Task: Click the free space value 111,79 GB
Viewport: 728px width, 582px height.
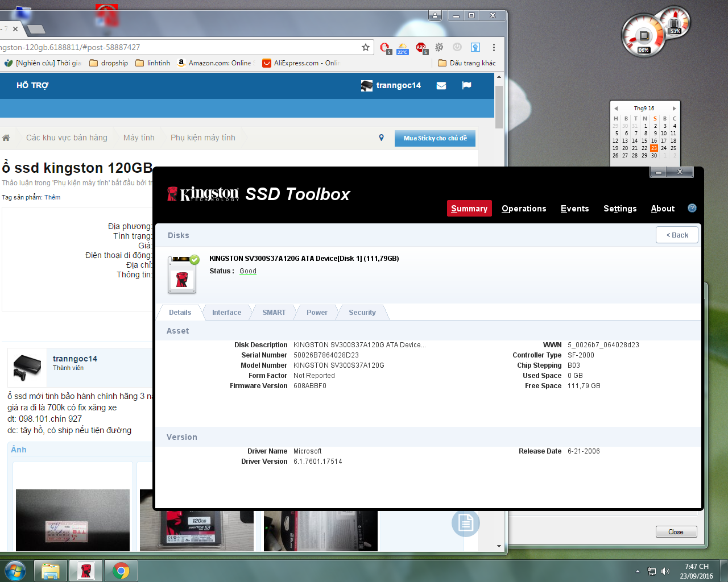Action: [584, 386]
